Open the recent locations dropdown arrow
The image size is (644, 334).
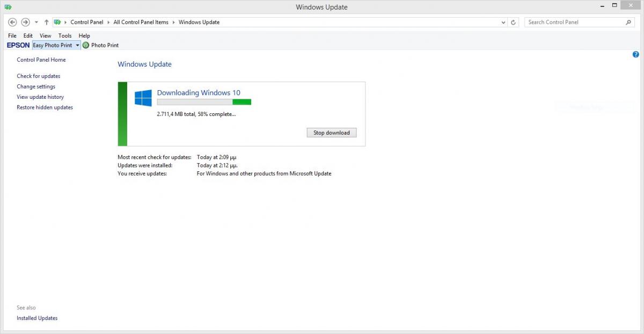click(x=36, y=23)
